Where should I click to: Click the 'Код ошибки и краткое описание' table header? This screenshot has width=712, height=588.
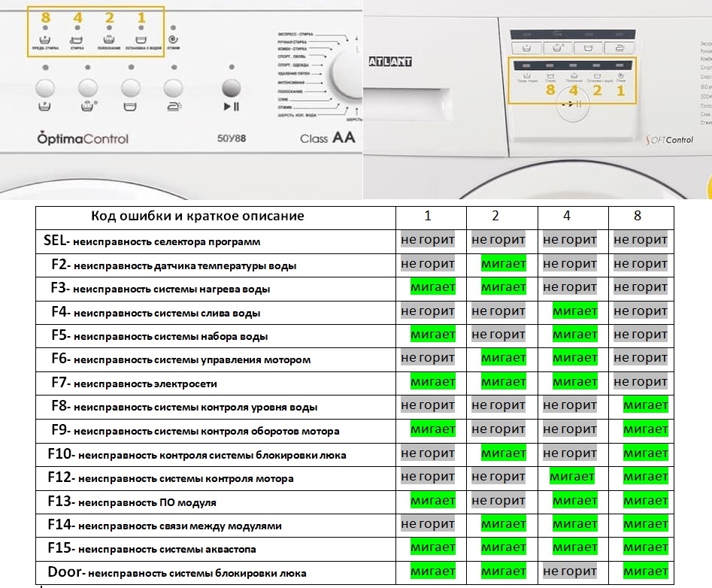pos(197,216)
